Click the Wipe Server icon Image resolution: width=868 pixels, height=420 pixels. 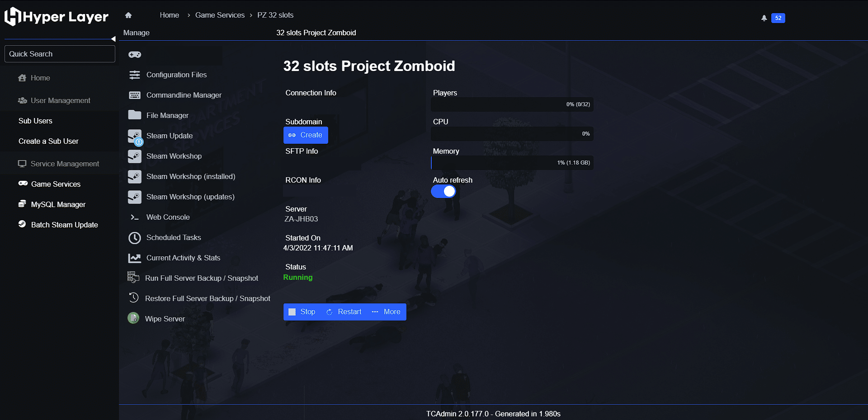pos(133,318)
